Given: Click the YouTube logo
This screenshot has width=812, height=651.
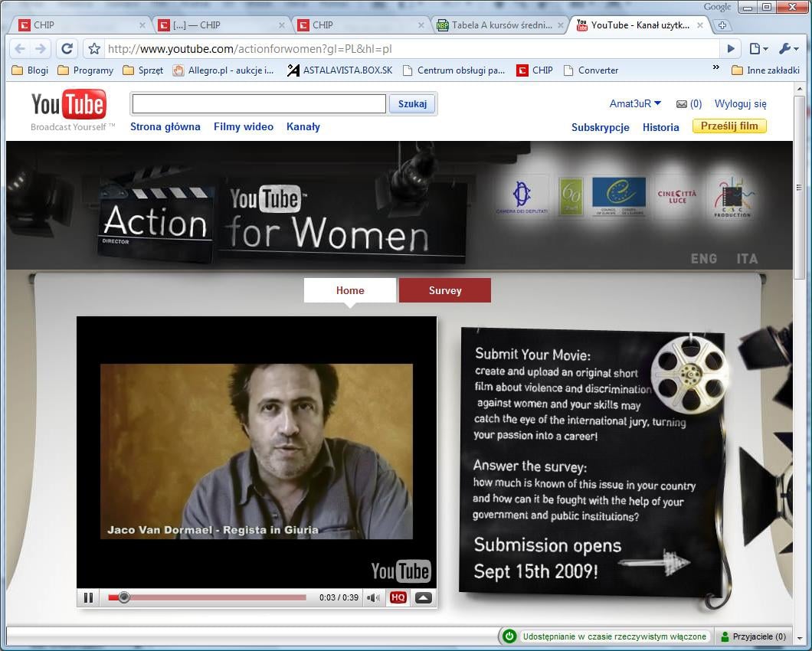Looking at the screenshot, I should click(69, 105).
